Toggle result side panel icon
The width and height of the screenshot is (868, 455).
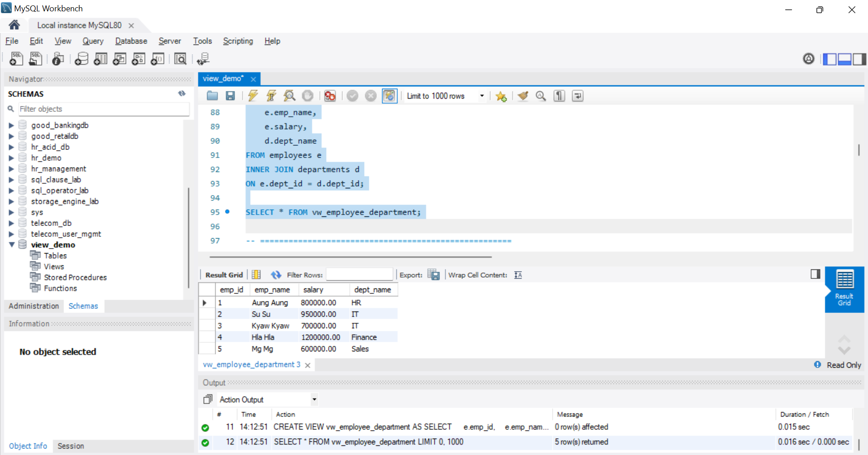tap(815, 274)
